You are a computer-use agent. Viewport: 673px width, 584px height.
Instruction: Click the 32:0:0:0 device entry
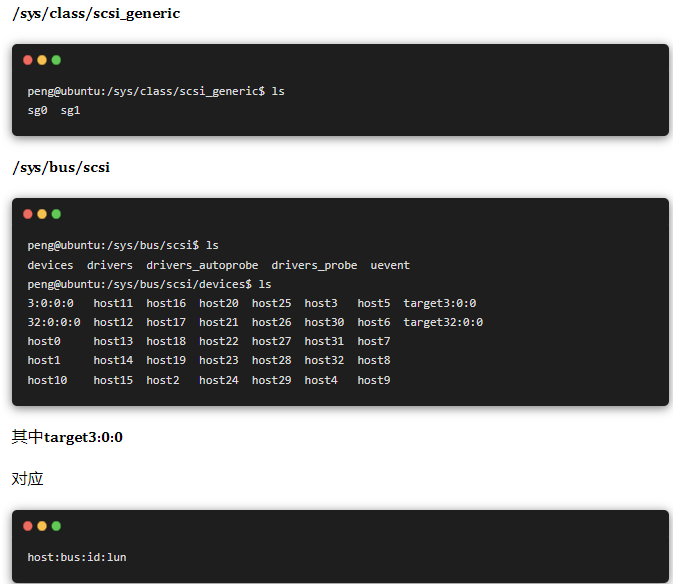tap(54, 322)
